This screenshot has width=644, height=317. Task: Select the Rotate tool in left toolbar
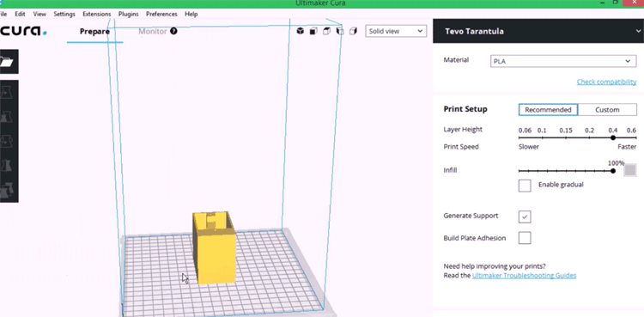click(6, 141)
